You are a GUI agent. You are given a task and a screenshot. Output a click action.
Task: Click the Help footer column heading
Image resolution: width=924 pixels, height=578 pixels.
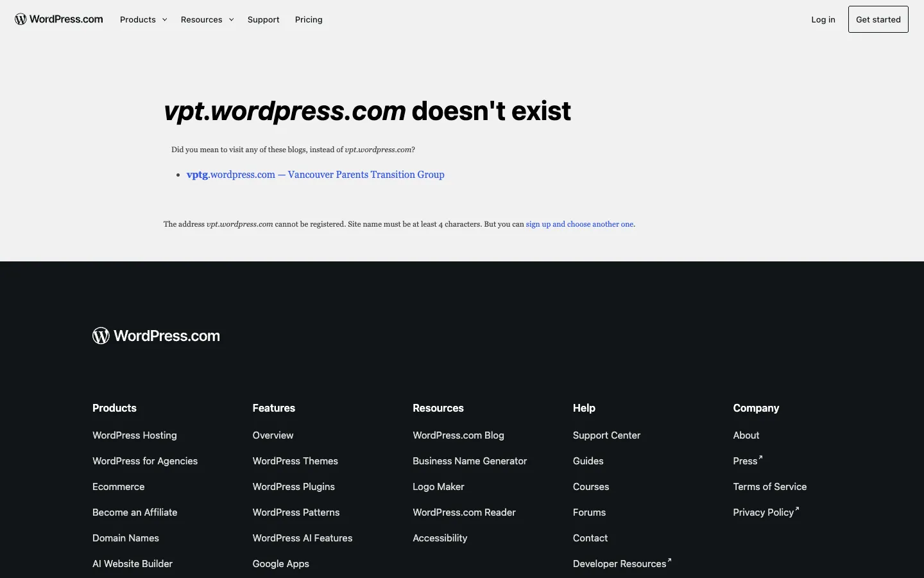584,408
